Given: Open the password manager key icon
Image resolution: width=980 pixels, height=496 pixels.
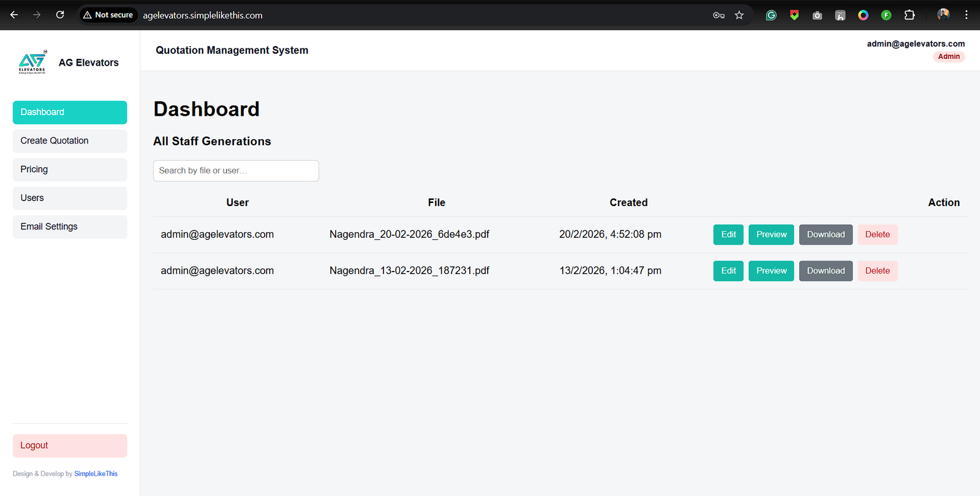Looking at the screenshot, I should tap(718, 15).
